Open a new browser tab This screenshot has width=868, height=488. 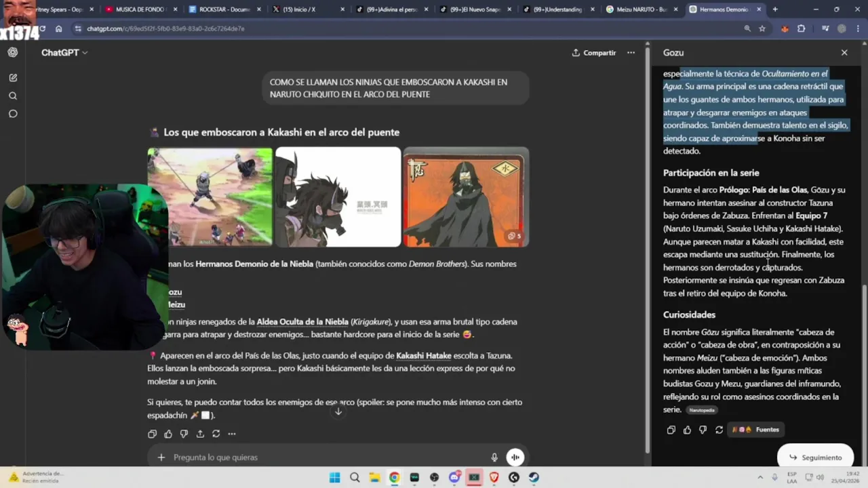click(x=775, y=9)
